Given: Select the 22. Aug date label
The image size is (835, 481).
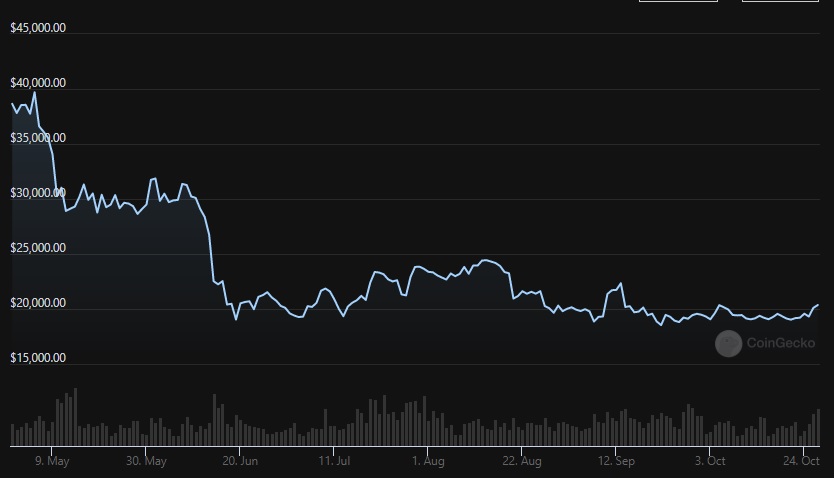Looking at the screenshot, I should coord(522,461).
